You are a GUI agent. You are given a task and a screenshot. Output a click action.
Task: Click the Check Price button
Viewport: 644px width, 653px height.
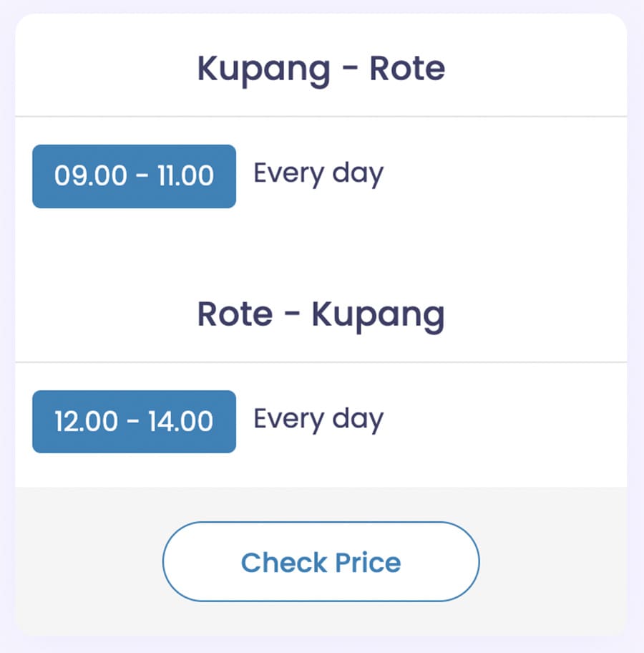[x=321, y=561]
